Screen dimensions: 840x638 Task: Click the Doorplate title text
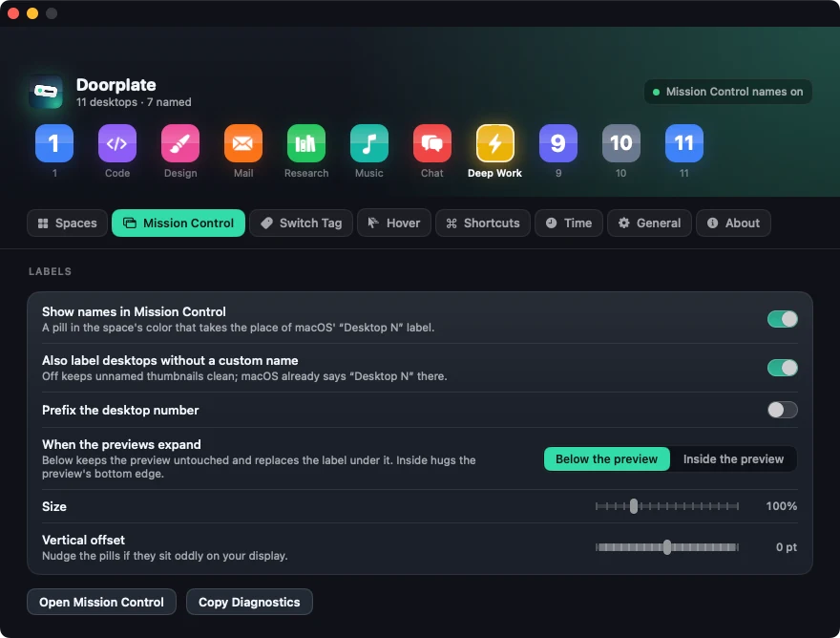pyautogui.click(x=116, y=85)
